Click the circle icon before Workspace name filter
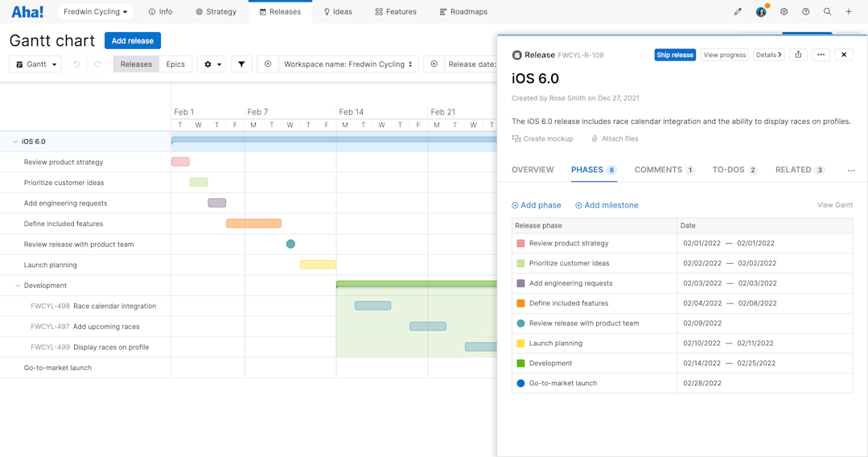 coord(268,64)
